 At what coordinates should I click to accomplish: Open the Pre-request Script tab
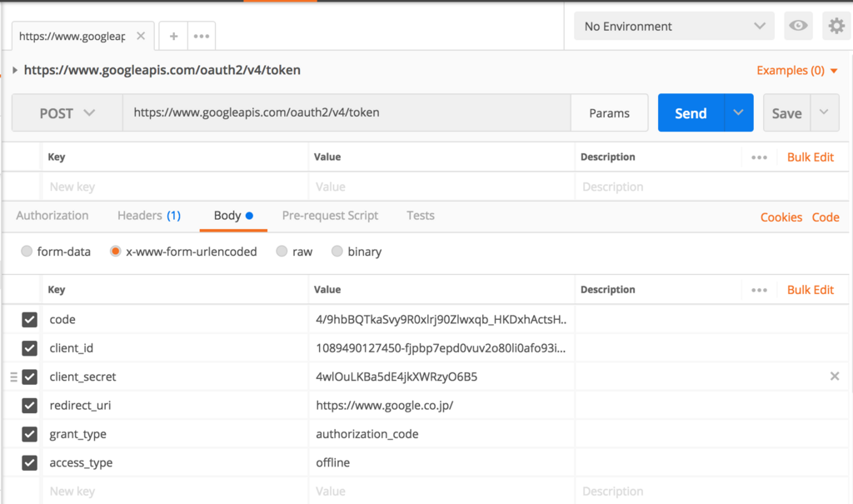click(330, 216)
